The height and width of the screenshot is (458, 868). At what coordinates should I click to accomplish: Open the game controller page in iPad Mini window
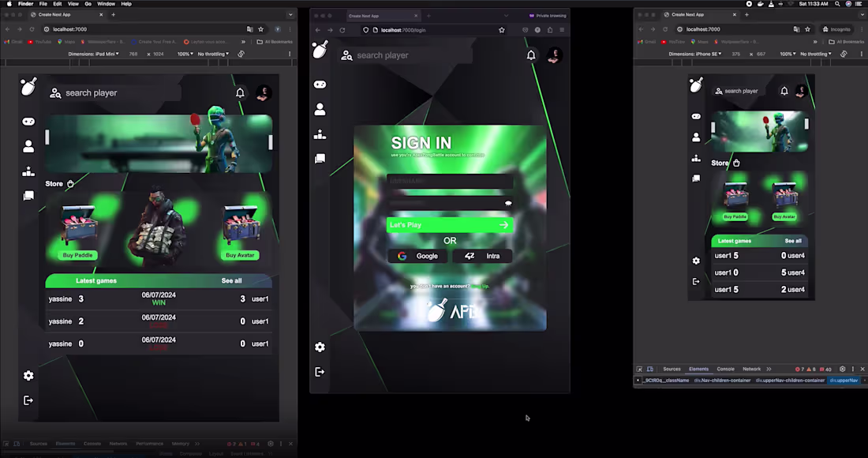coord(28,122)
